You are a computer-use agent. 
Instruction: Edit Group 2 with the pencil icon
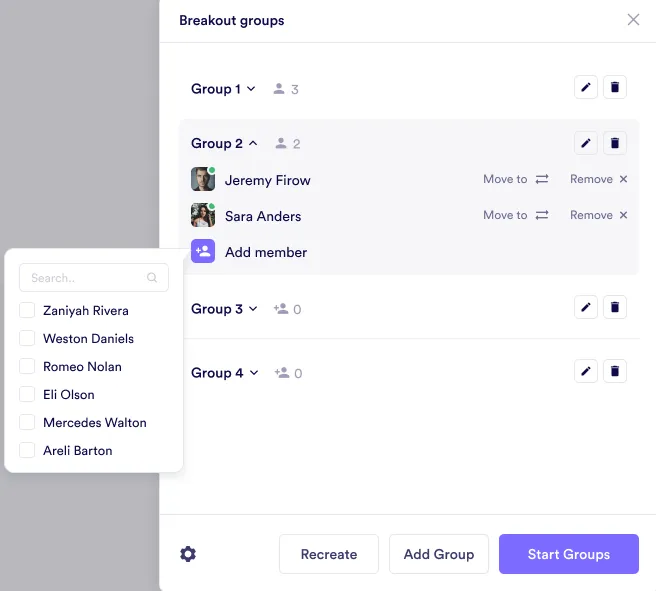click(586, 143)
